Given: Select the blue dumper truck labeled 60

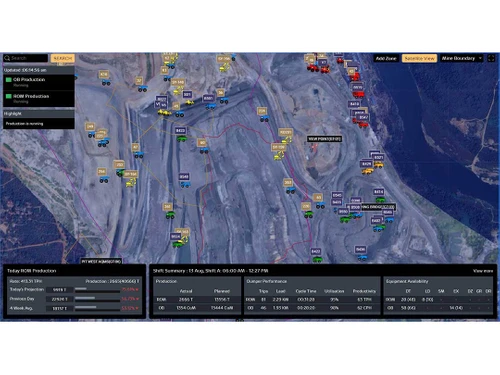Looking at the screenshot, I should click(x=204, y=151).
